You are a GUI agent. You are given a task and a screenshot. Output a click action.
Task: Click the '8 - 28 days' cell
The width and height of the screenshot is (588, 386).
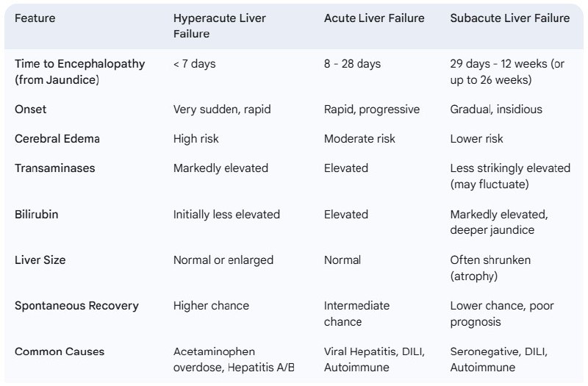(x=352, y=64)
